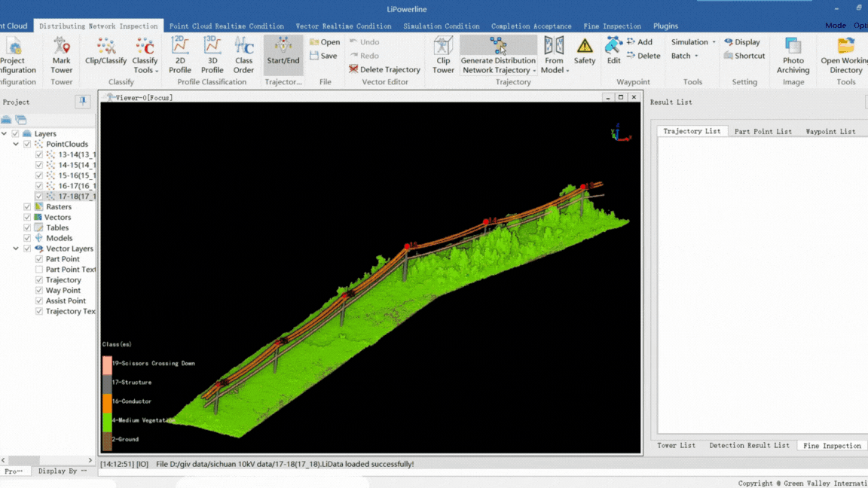This screenshot has width=868, height=488.
Task: Click the first layer toolbar icon under Project
Action: tap(6, 120)
